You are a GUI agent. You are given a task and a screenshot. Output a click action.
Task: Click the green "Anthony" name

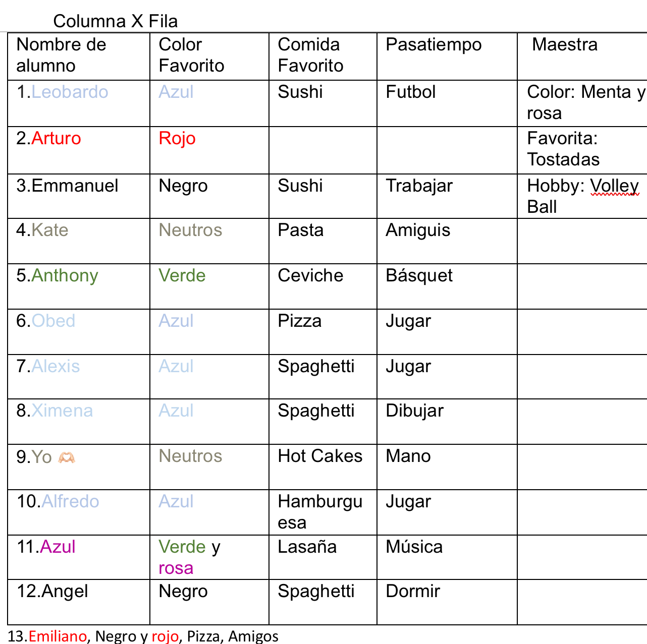pos(65,276)
